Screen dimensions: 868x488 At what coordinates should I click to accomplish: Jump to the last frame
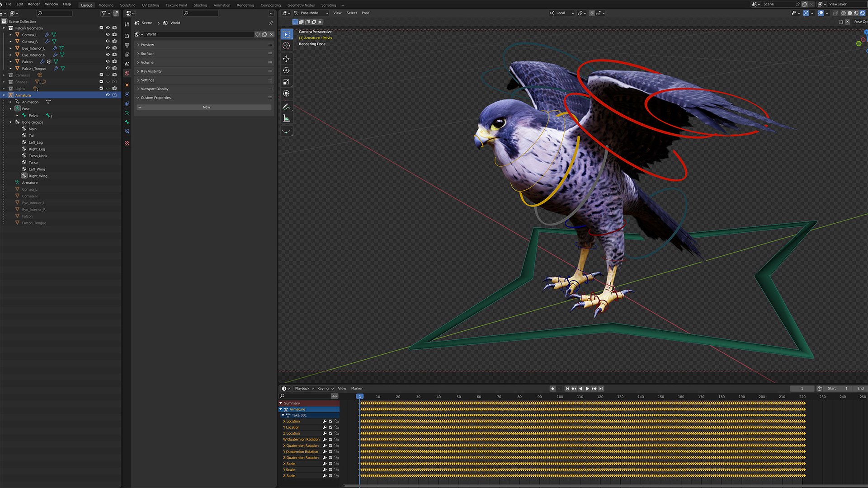(601, 389)
